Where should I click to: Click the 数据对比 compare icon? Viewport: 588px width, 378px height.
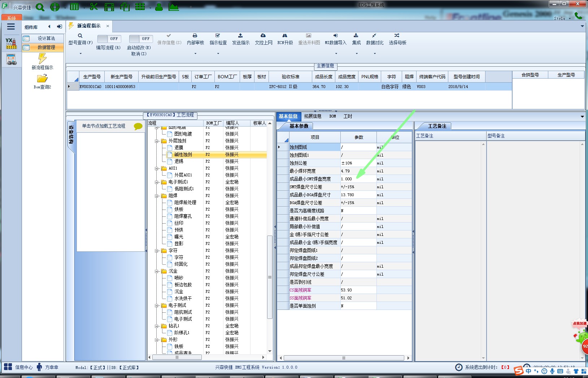(x=374, y=36)
